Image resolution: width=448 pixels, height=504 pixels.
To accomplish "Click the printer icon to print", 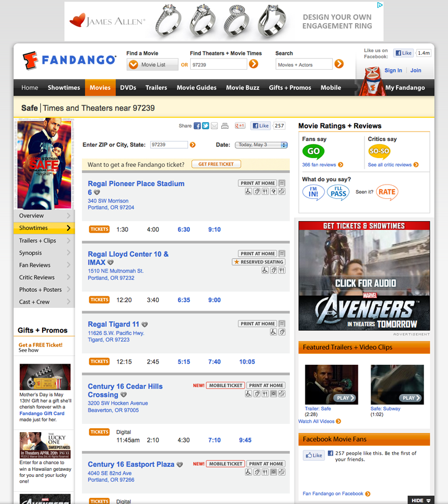I will (x=225, y=125).
